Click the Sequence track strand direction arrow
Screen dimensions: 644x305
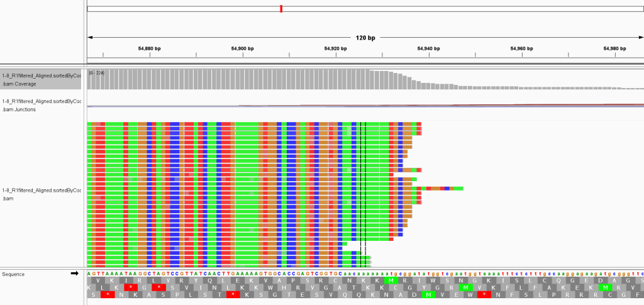[74, 274]
